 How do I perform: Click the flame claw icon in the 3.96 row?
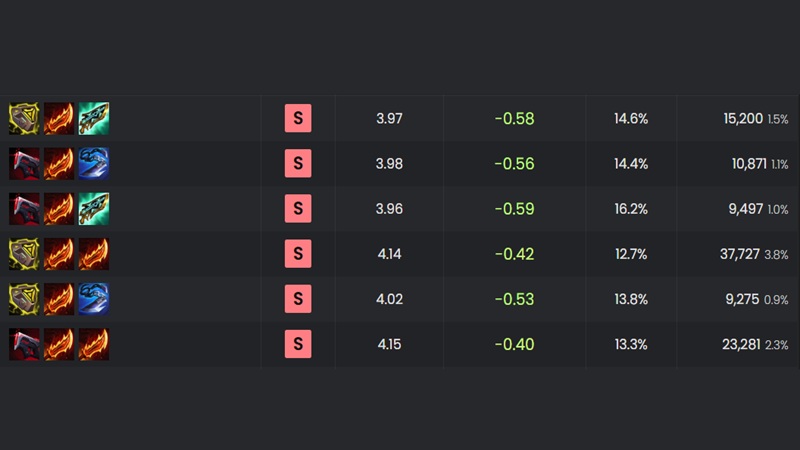tap(59, 209)
